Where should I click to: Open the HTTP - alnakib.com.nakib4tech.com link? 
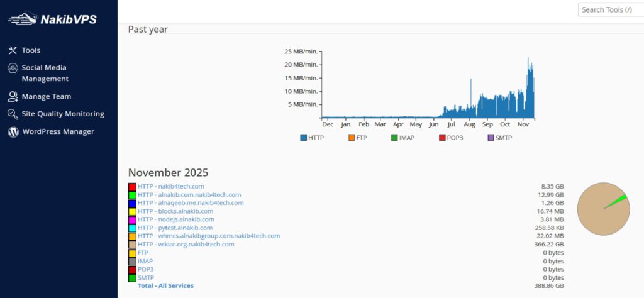189,195
